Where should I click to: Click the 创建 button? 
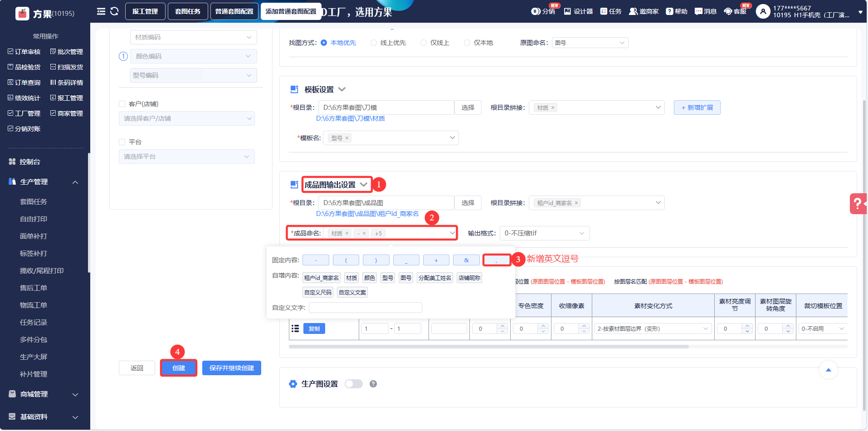click(x=179, y=368)
